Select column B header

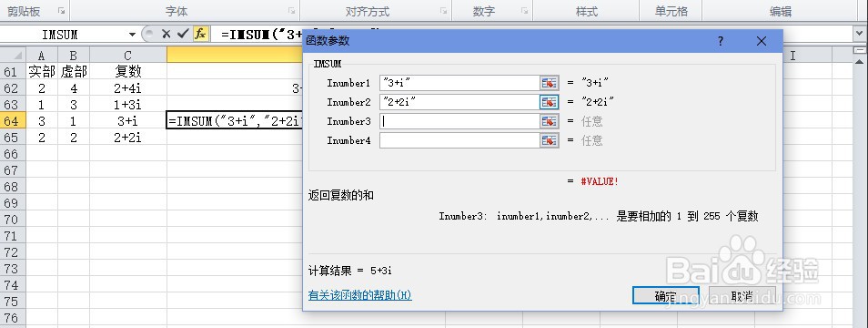click(x=74, y=56)
